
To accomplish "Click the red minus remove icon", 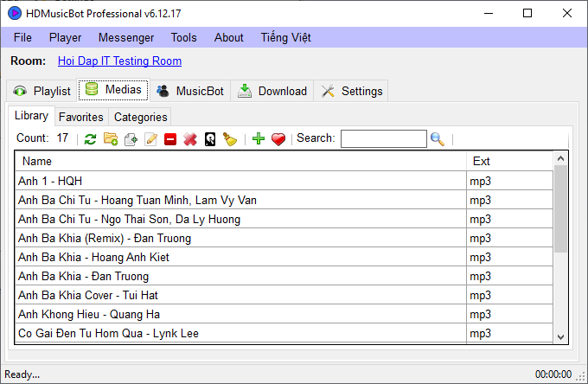I will point(170,139).
